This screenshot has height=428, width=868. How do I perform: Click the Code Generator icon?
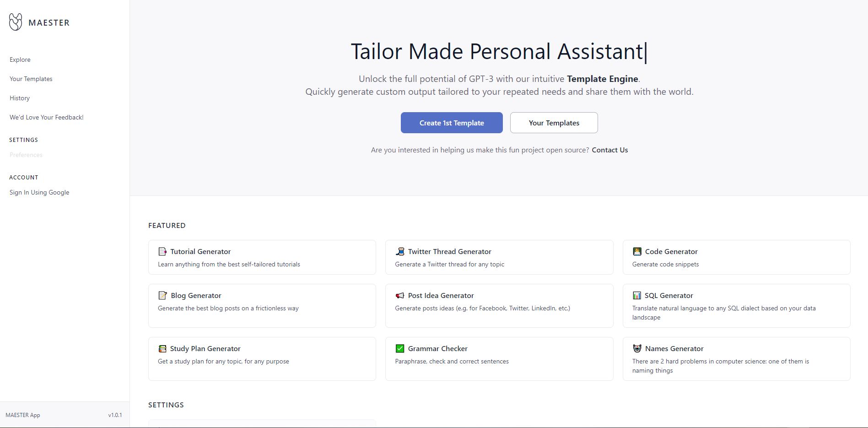tap(637, 251)
